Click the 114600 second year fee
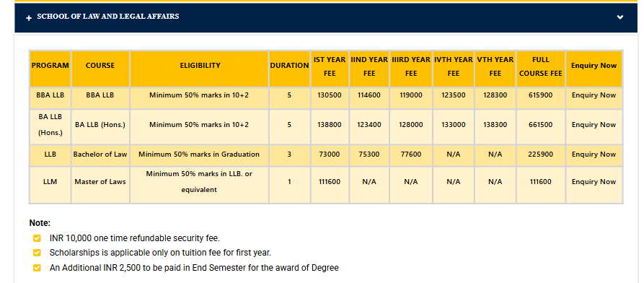 [369, 95]
